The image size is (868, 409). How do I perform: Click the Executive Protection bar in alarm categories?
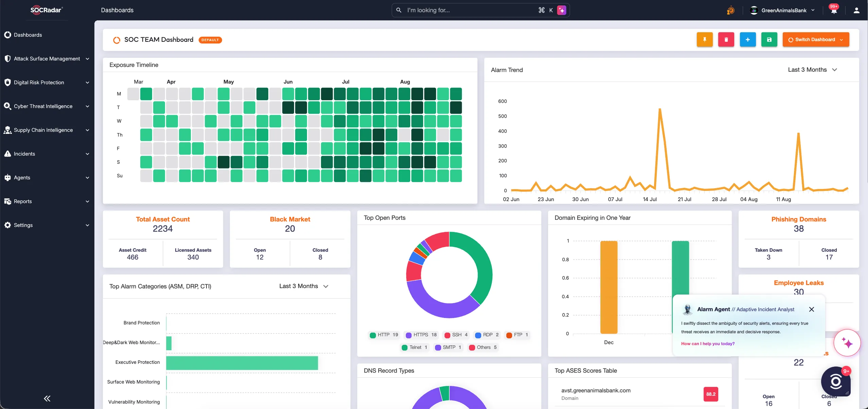[242, 362]
